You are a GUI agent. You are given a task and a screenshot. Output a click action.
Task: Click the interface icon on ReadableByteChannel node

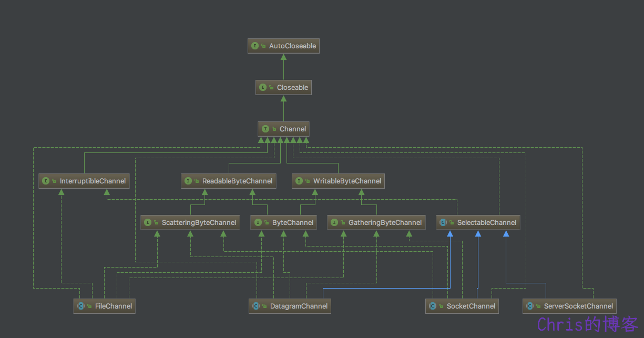[188, 181]
